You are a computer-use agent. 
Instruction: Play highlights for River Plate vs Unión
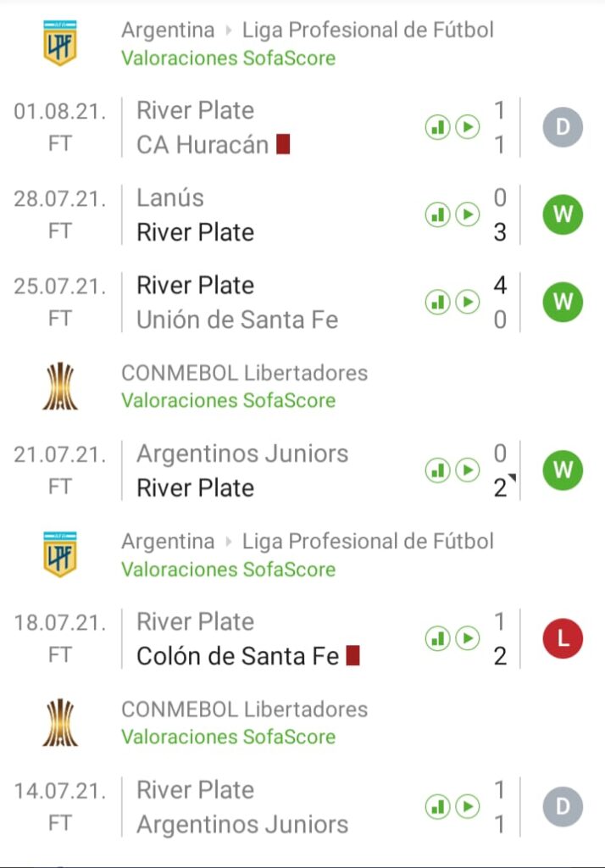click(468, 302)
